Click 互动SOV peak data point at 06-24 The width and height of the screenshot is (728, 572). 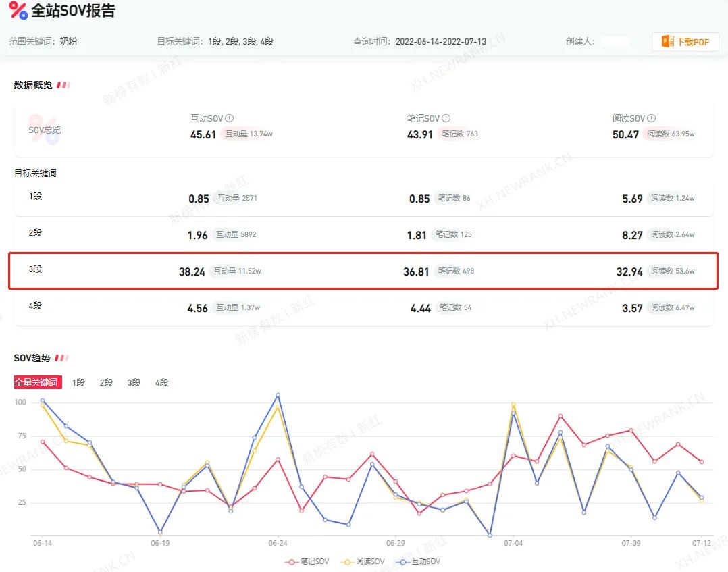278,395
